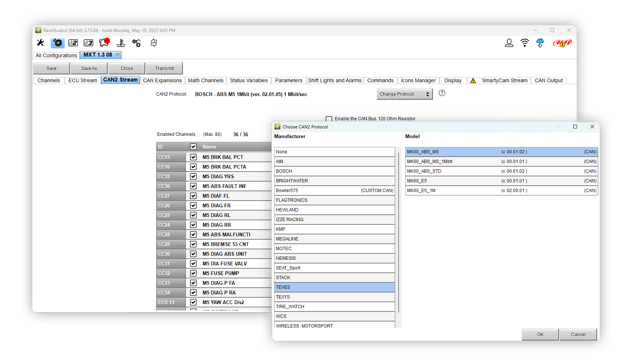Uncheck M5 FUSE PUMP channel
The image size is (634, 364).
(193, 273)
